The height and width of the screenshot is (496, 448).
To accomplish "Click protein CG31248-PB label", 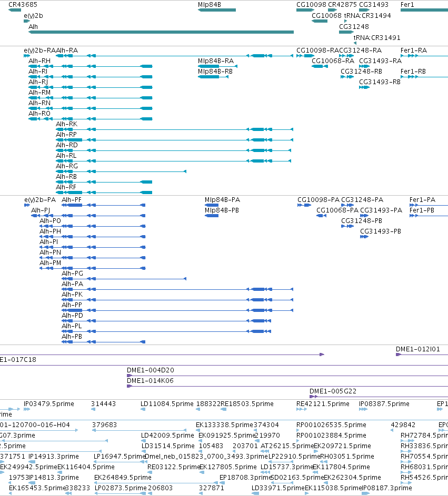I will point(362,221).
